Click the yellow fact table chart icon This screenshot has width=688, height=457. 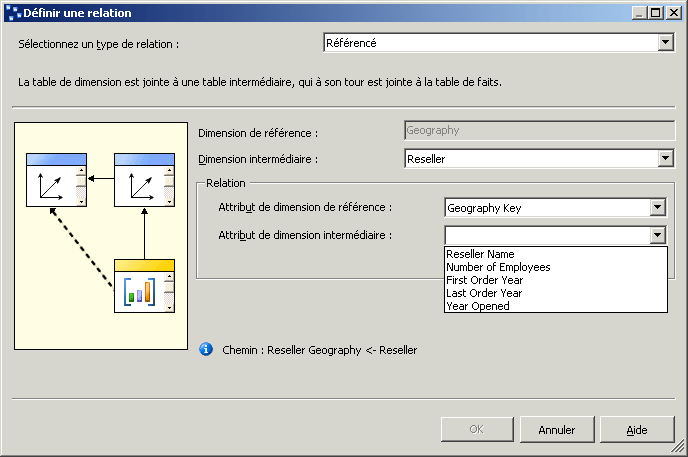[144, 286]
